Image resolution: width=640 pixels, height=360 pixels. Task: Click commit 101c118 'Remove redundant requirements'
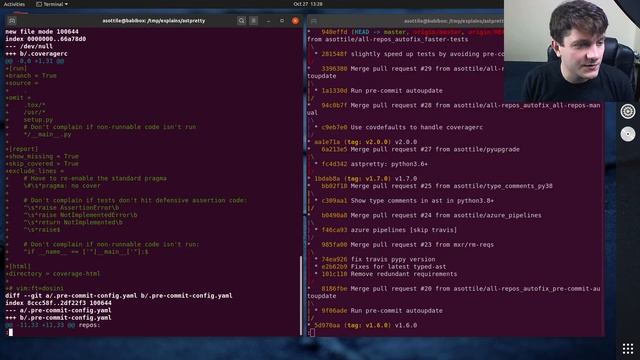pos(389,274)
